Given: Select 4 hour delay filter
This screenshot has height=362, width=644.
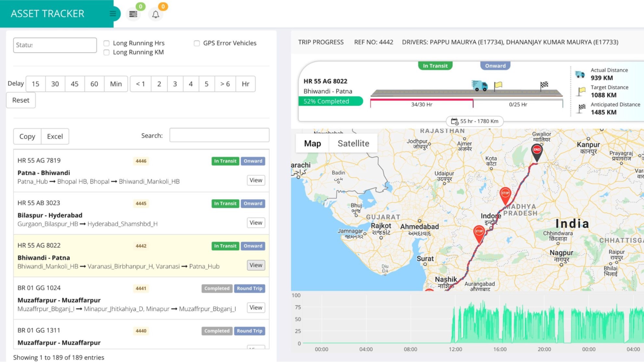Looking at the screenshot, I should (x=191, y=84).
